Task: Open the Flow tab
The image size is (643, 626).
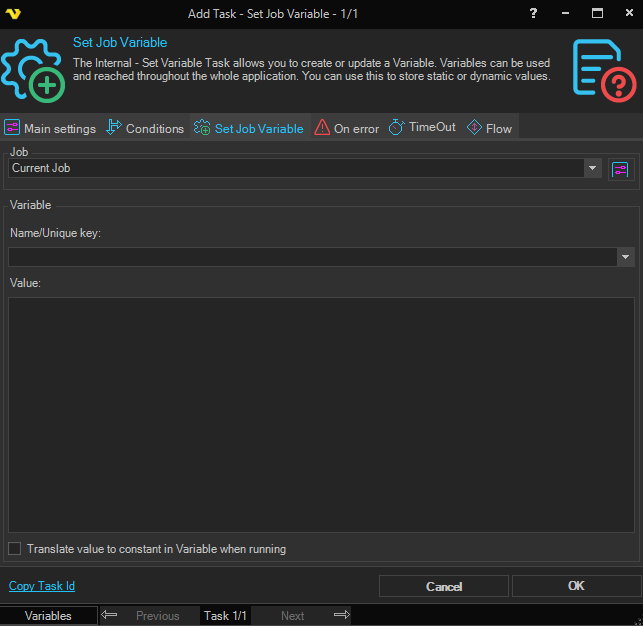Action: [489, 128]
